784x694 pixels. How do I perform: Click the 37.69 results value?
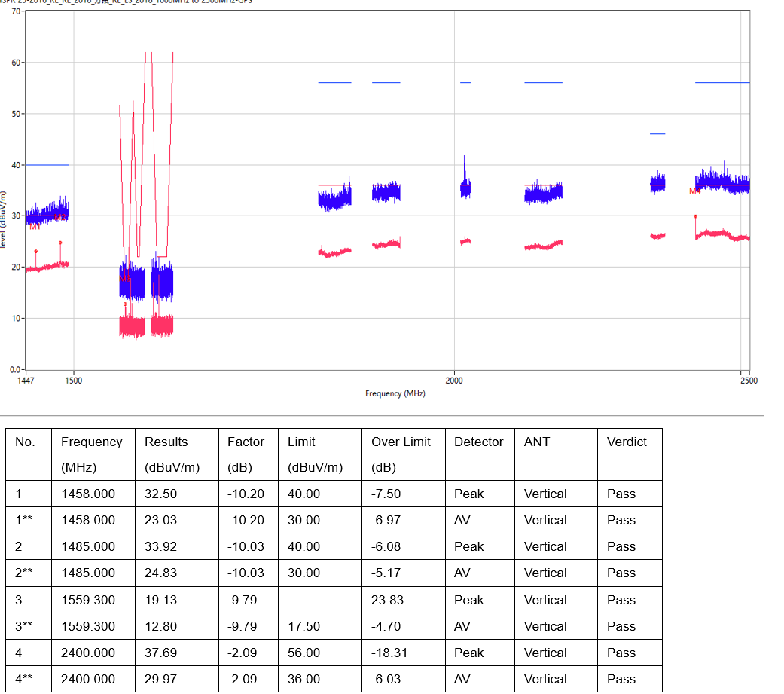pos(160,653)
